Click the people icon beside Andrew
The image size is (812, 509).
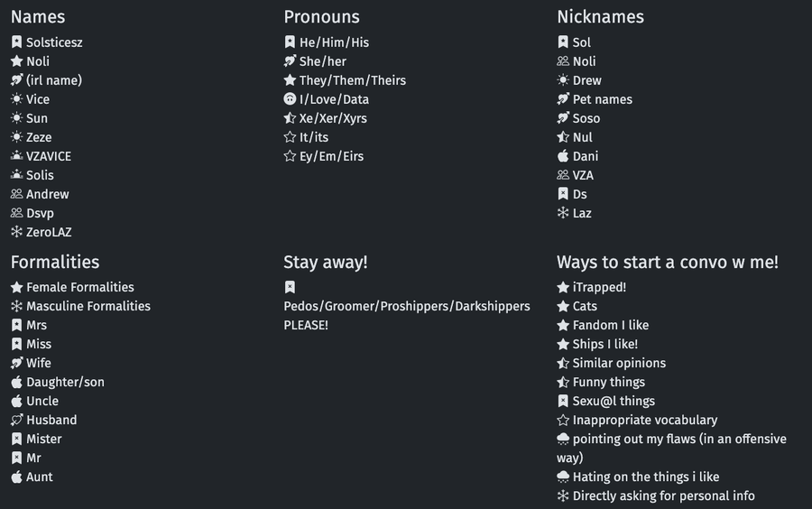[x=16, y=194]
